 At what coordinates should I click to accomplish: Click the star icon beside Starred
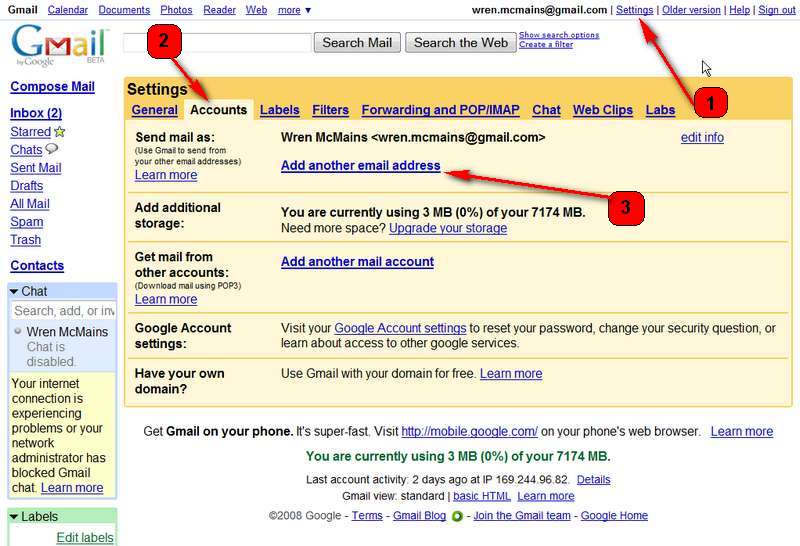(x=60, y=132)
